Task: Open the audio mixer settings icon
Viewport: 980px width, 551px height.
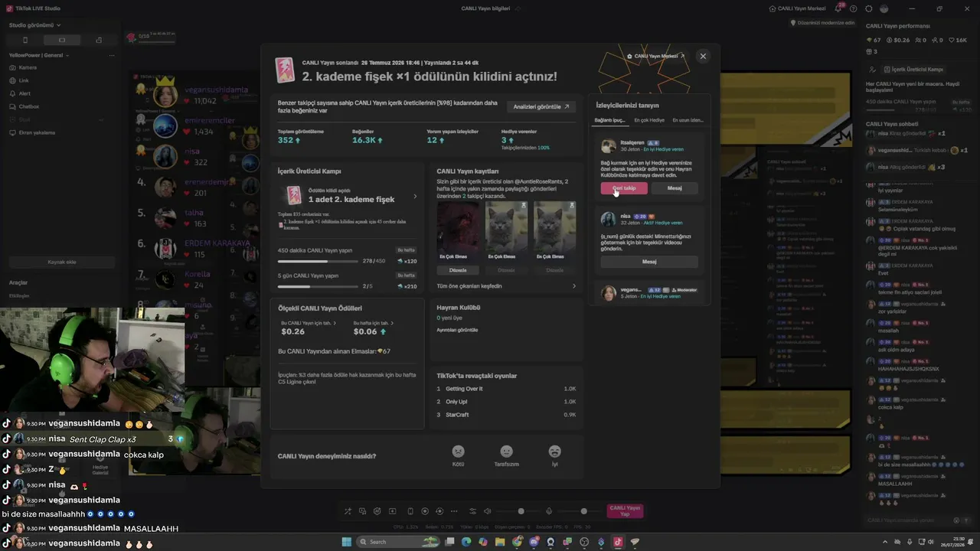Action: pos(472,511)
